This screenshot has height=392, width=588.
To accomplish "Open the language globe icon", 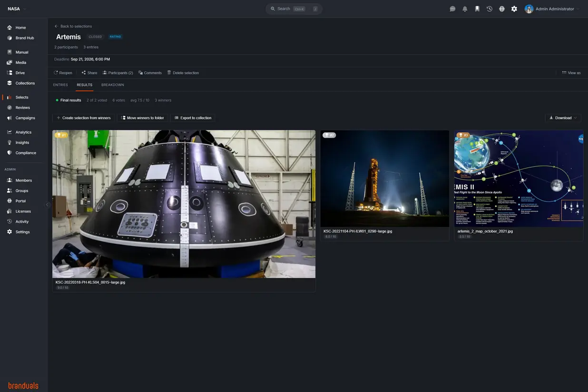I will coord(502,9).
